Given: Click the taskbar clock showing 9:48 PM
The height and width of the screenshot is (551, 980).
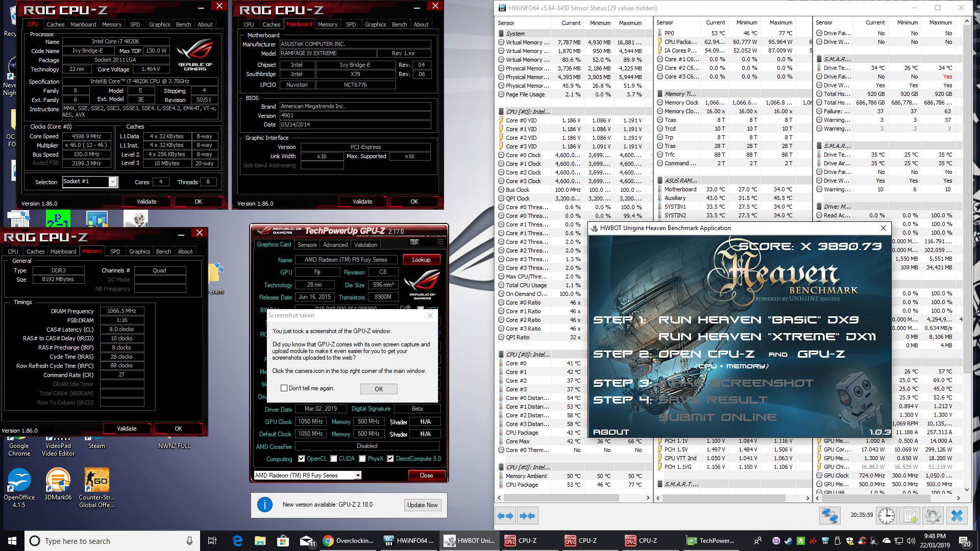Looking at the screenshot, I should (935, 541).
